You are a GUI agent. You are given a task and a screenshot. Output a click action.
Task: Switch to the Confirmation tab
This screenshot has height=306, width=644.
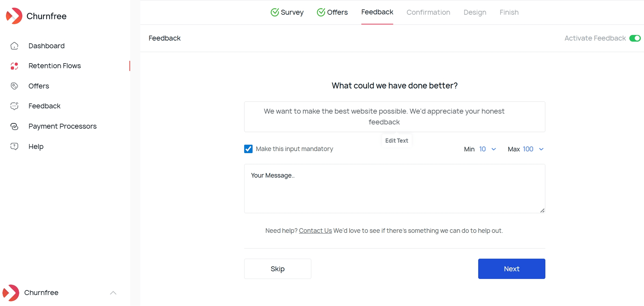428,12
